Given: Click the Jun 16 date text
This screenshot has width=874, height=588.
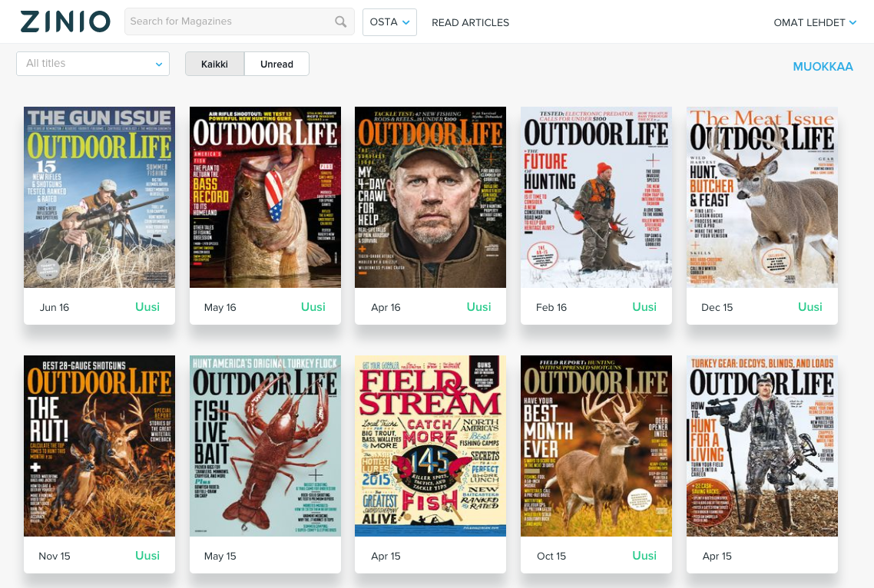Looking at the screenshot, I should [54, 308].
